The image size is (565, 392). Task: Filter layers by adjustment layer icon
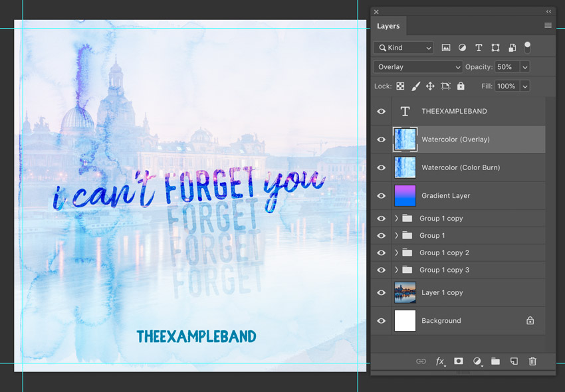pyautogui.click(x=462, y=48)
